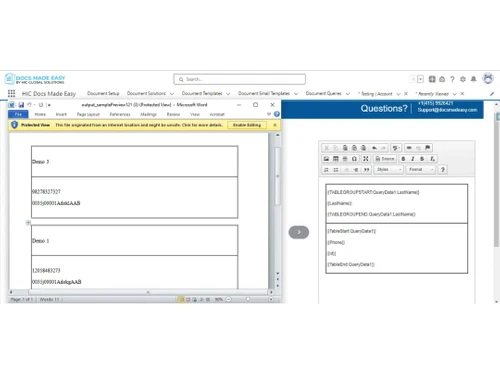The height and width of the screenshot is (375, 500).
Task: Open the Page Layout tab in Word
Action: pyautogui.click(x=88, y=114)
